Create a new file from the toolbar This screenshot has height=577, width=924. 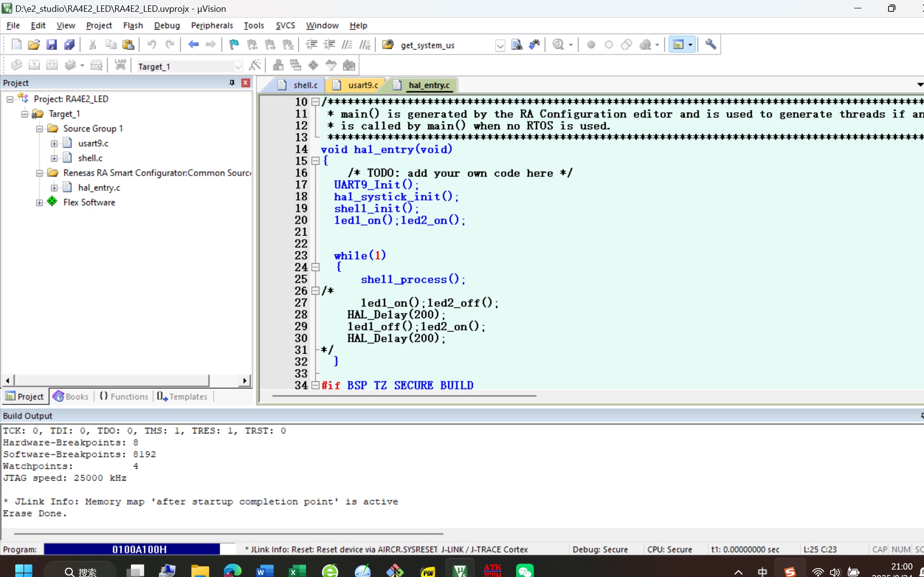(16, 45)
